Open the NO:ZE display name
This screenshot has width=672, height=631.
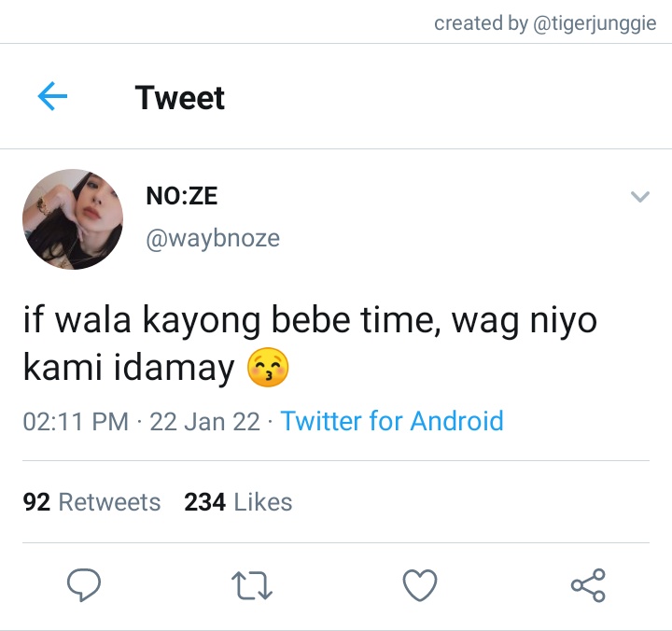[182, 196]
